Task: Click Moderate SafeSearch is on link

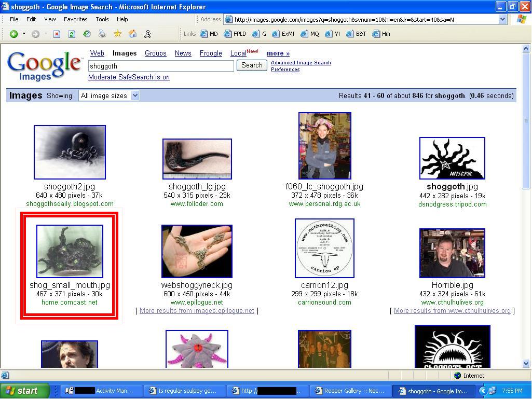Action: (129, 77)
